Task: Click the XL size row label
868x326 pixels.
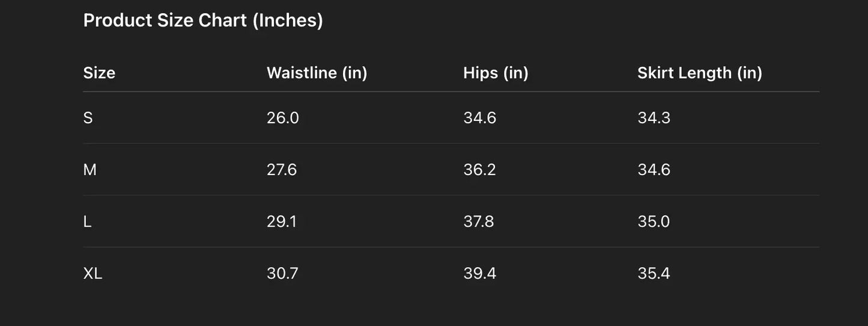Action: click(x=93, y=274)
